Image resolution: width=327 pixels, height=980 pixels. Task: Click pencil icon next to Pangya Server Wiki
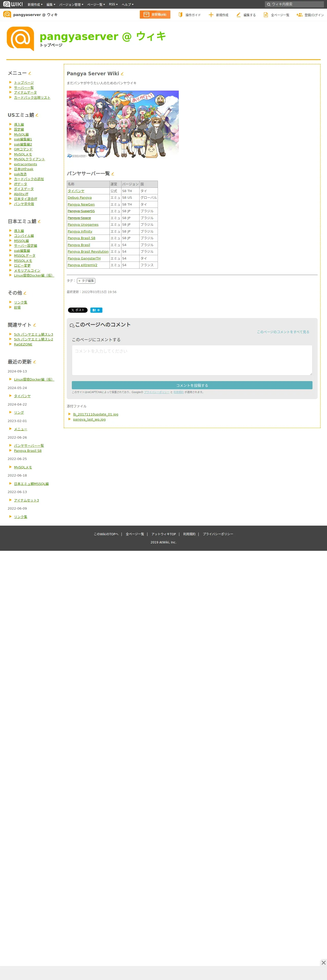[122, 74]
